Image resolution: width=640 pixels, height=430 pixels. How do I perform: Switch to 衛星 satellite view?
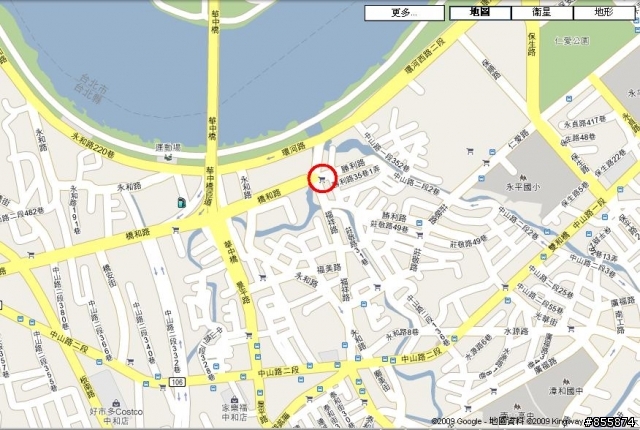542,13
